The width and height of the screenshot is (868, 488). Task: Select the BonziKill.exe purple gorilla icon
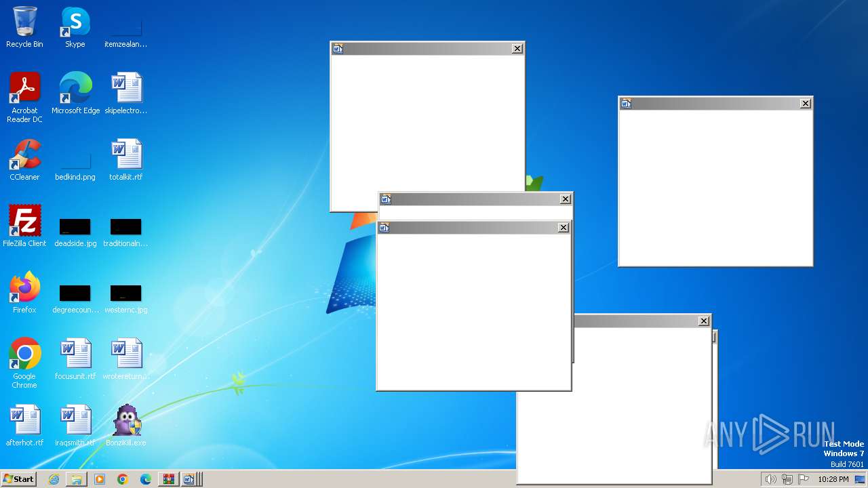click(126, 425)
